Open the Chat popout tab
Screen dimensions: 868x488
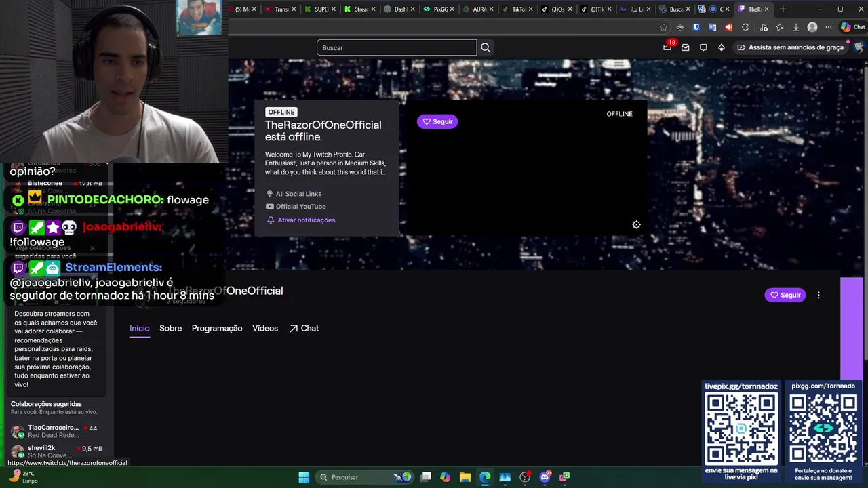(x=304, y=328)
